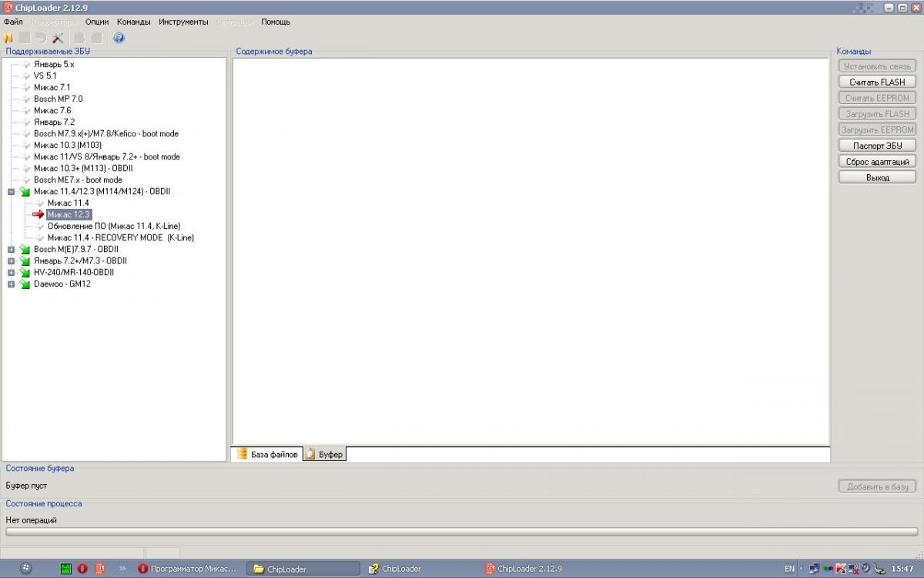Viewport: 924px width, 578px height.
Task: Click the open file toolbar icon
Action: click(8, 38)
